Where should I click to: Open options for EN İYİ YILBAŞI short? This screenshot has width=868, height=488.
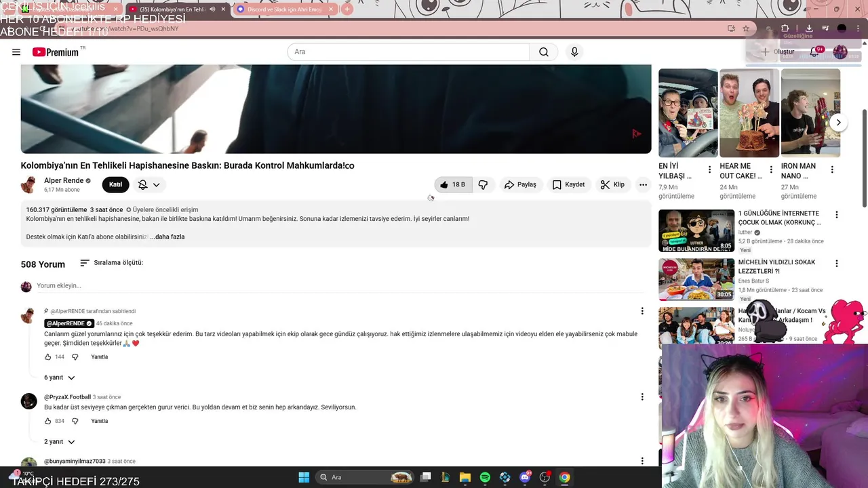(709, 169)
